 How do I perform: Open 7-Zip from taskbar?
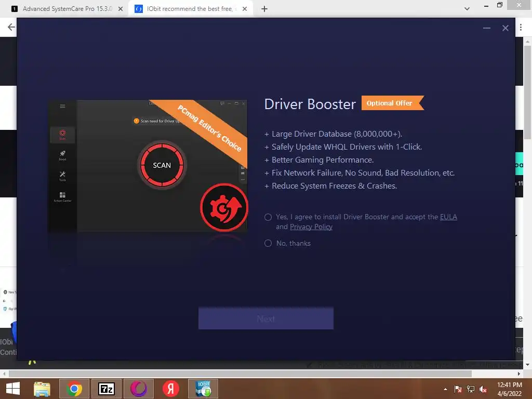(106, 389)
